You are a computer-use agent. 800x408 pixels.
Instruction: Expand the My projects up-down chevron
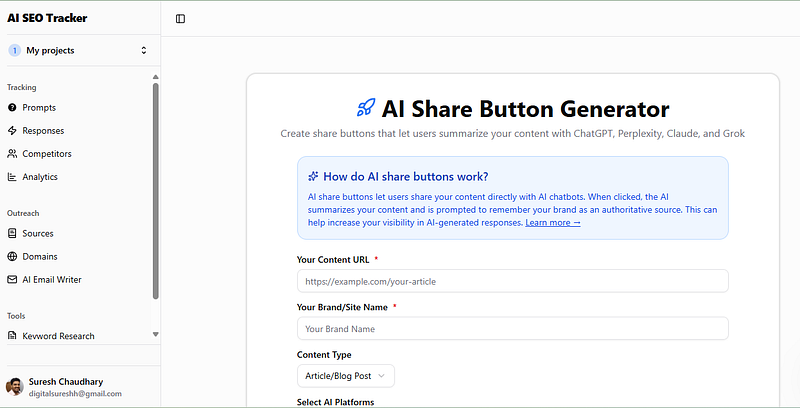tap(144, 50)
